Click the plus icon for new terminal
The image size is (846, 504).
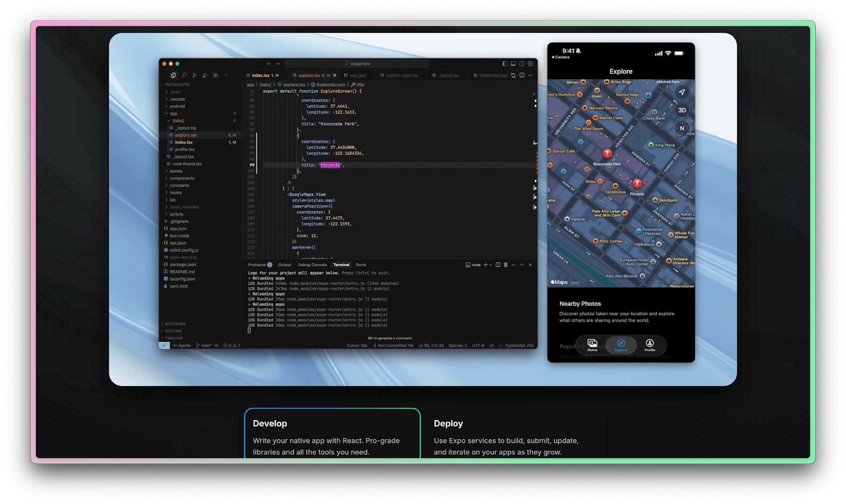(x=485, y=265)
